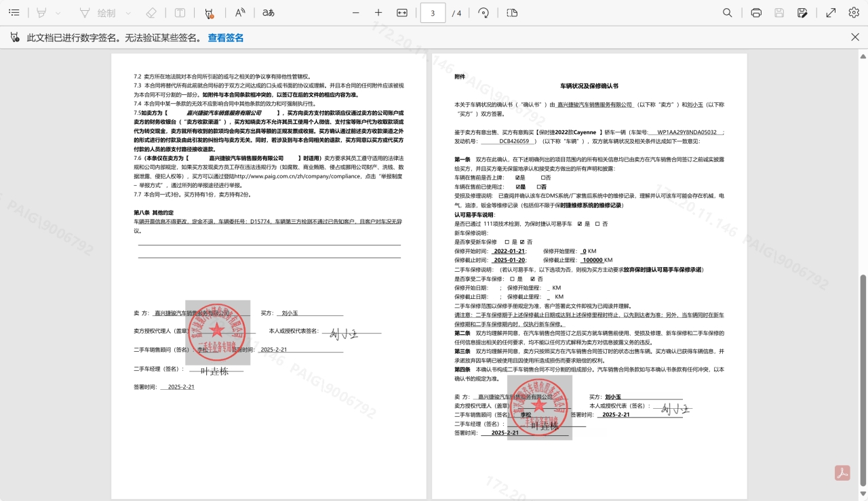Click the total page count '/ 4'
The image size is (868, 501).
pyautogui.click(x=457, y=13)
